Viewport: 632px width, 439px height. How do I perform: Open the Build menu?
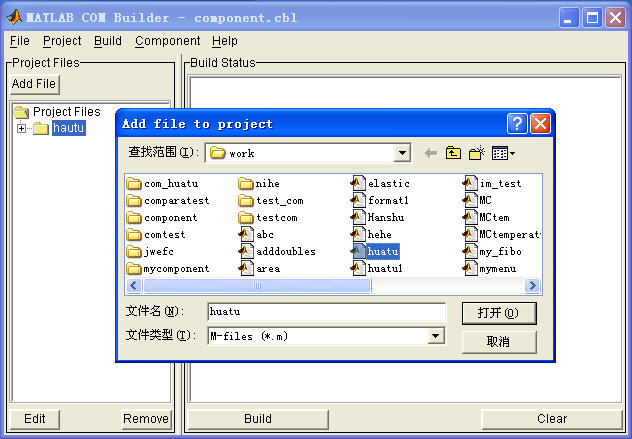(108, 41)
